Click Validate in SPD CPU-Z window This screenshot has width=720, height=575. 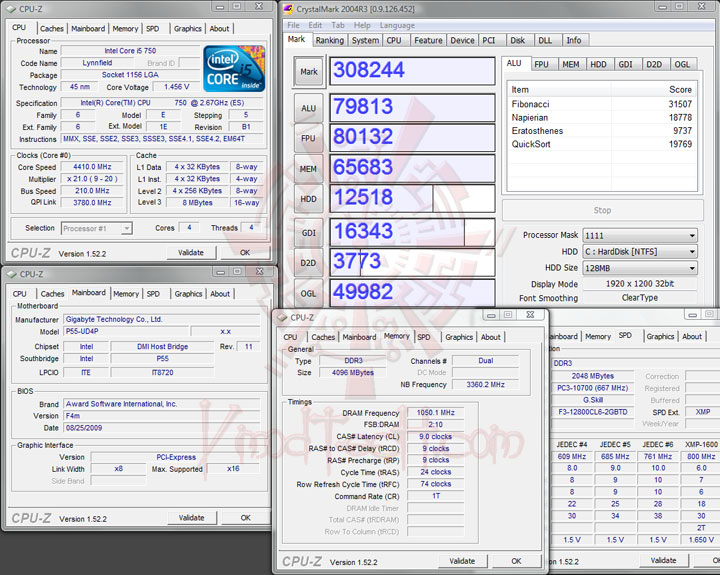click(663, 560)
